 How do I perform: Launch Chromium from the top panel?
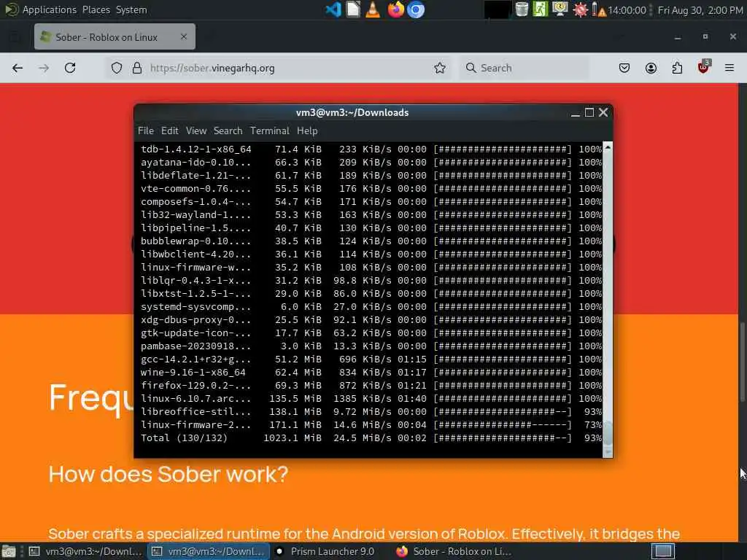[415, 9]
